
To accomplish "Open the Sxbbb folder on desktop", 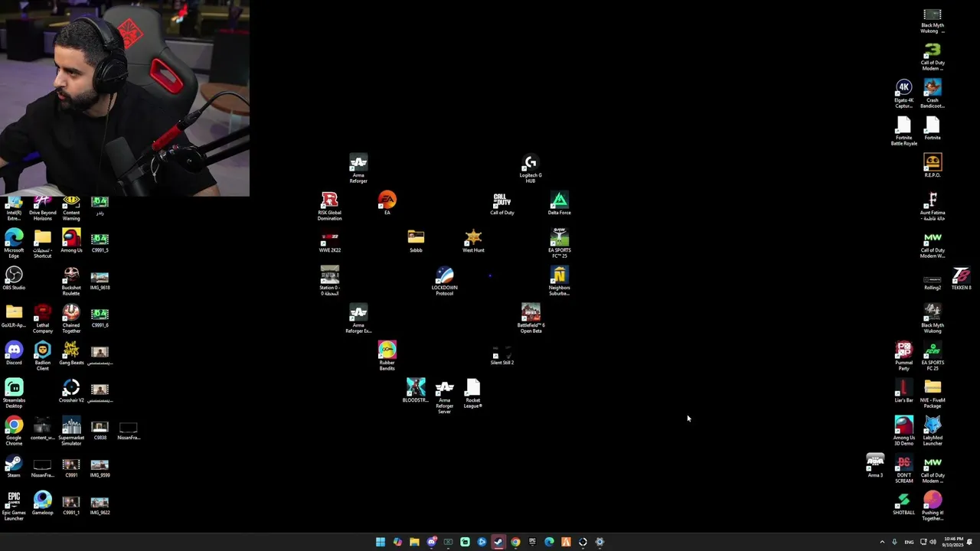I will (x=416, y=240).
